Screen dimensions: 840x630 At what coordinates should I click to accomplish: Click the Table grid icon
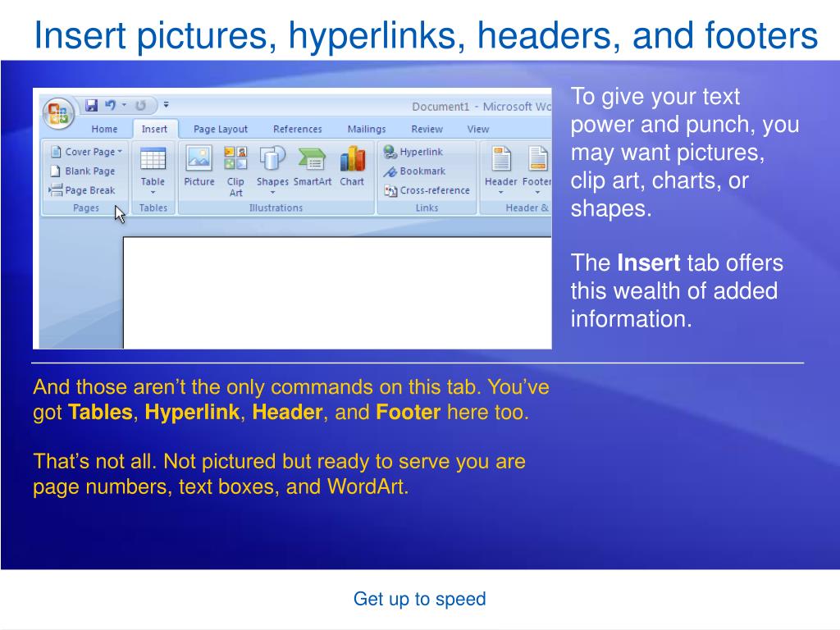click(x=153, y=158)
